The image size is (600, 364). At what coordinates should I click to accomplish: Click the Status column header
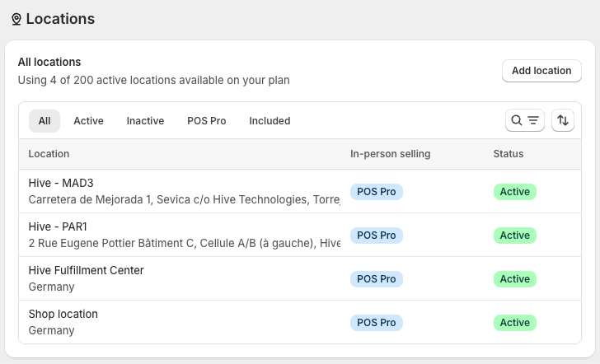coord(508,154)
